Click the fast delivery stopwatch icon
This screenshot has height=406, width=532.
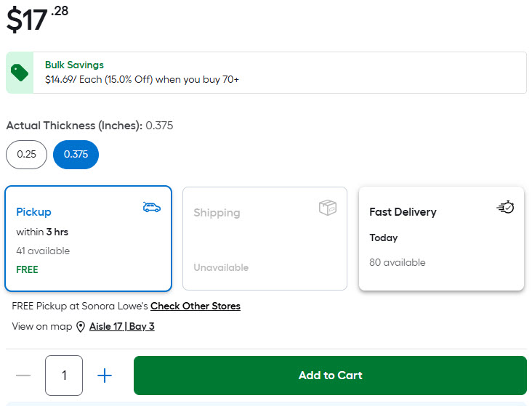click(505, 208)
